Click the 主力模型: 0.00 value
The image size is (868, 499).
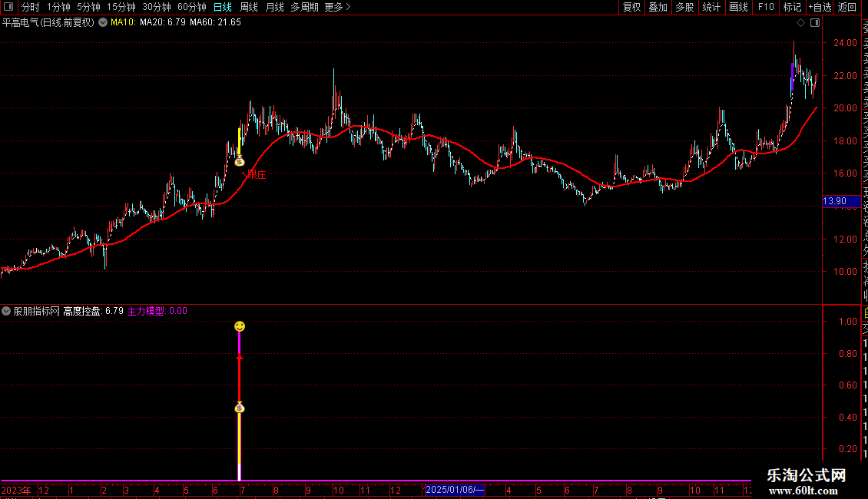157,311
